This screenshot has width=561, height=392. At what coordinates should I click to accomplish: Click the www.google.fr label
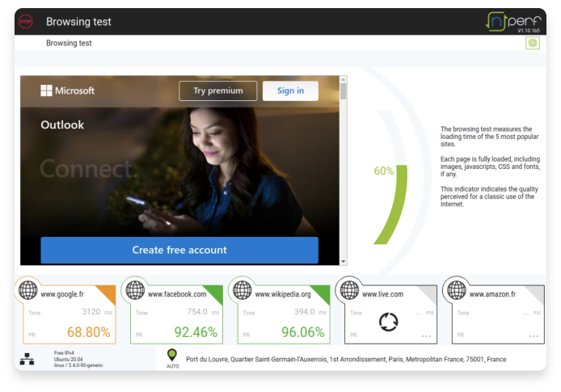click(62, 294)
